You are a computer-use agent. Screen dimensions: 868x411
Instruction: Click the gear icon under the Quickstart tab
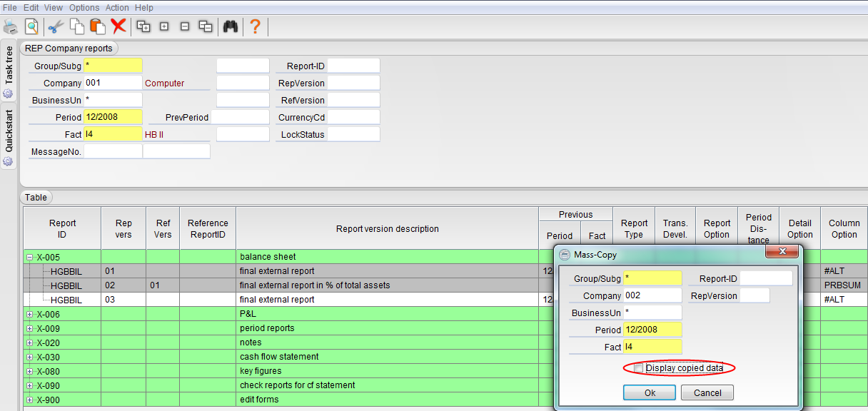click(x=9, y=161)
